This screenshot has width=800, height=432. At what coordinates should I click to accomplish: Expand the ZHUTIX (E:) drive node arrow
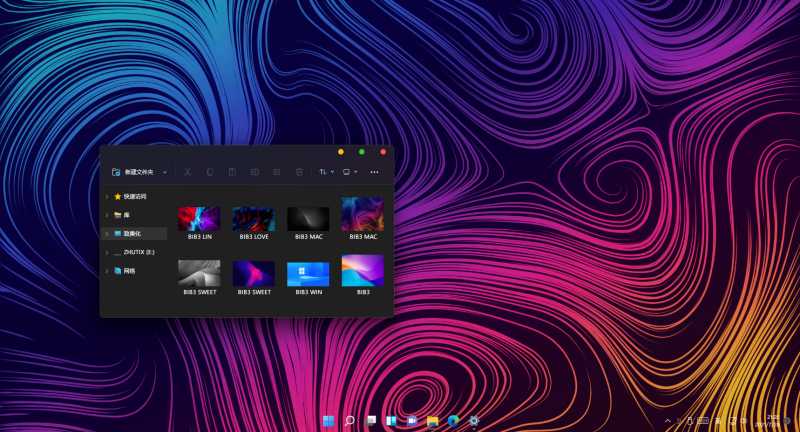tap(107, 253)
